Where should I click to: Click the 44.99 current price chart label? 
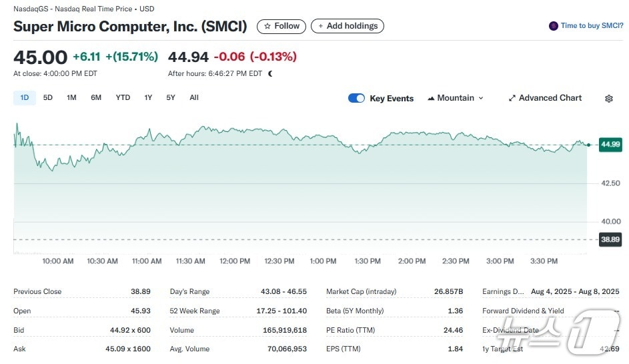point(610,144)
